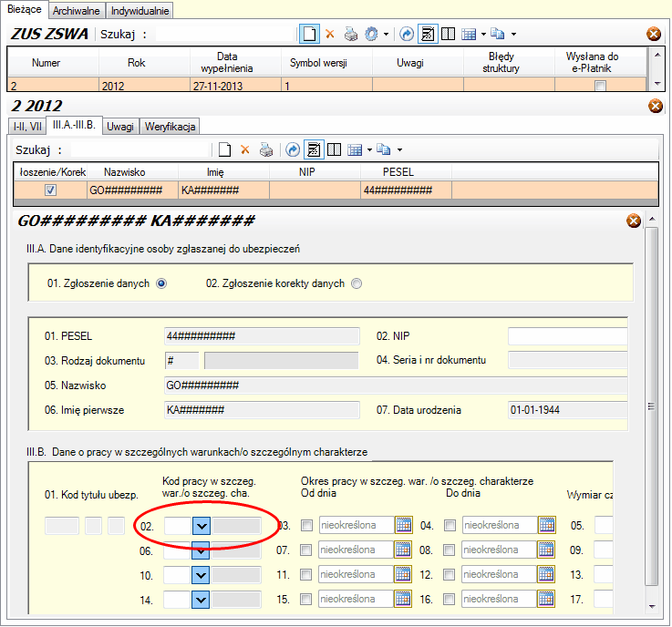Open calendar picker for field 11
Screen dimensions: 672x627
(x=403, y=574)
